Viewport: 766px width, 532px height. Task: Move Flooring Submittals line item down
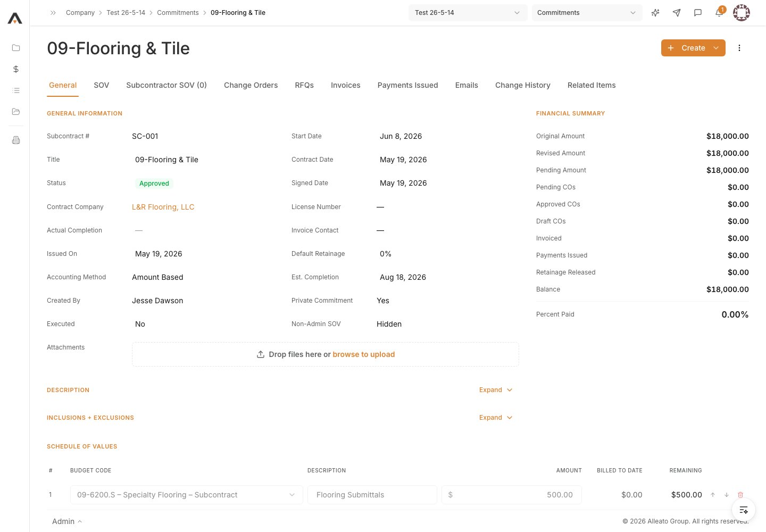[727, 495]
